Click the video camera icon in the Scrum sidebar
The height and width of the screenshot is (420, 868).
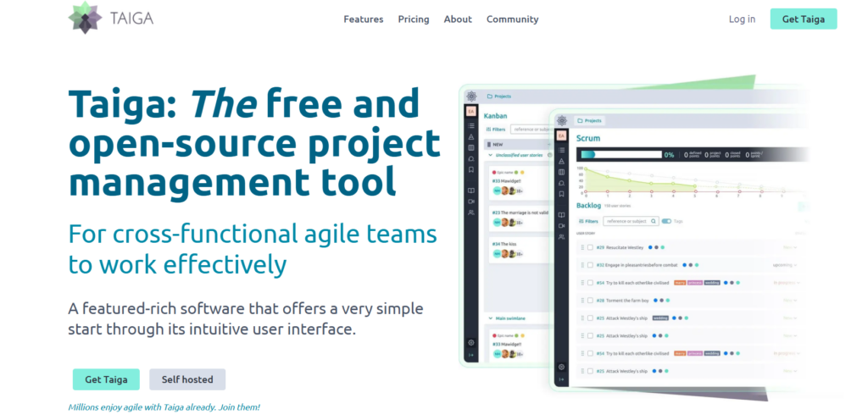pos(561,226)
